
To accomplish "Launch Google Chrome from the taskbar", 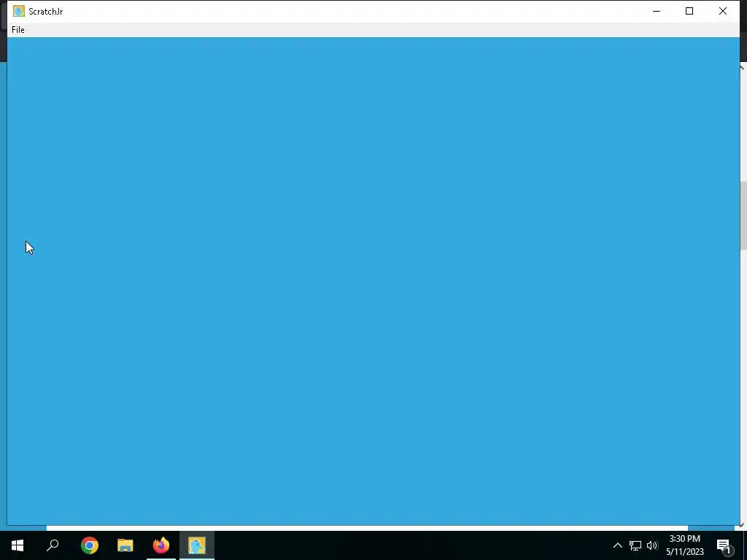I will click(90, 545).
